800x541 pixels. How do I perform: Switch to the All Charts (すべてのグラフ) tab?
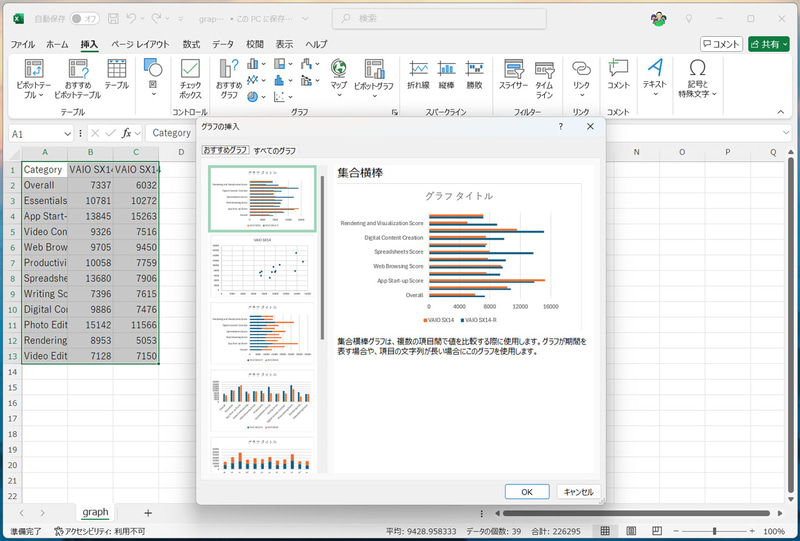pos(274,151)
